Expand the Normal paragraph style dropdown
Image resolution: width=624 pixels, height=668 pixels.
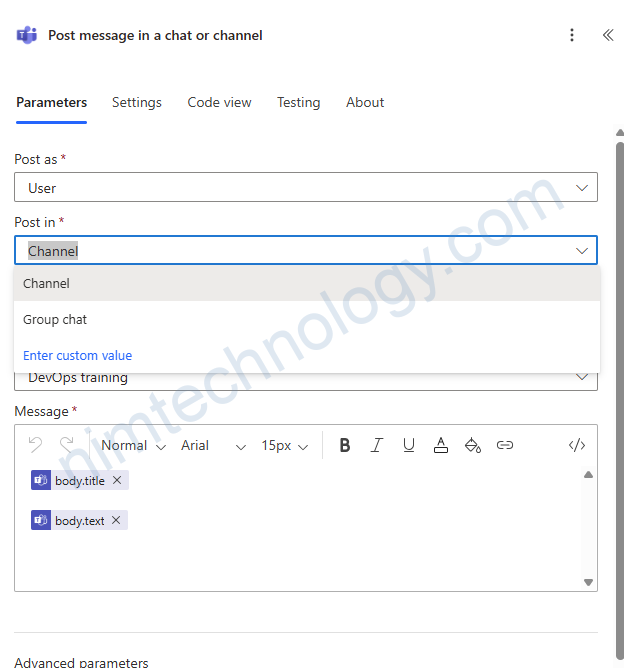133,446
